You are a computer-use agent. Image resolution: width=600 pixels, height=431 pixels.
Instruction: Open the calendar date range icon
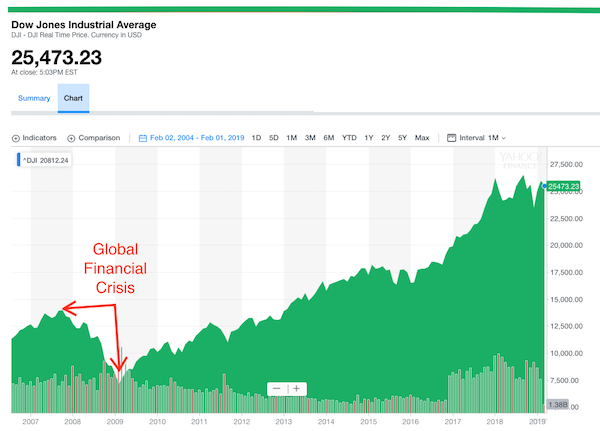(x=143, y=138)
